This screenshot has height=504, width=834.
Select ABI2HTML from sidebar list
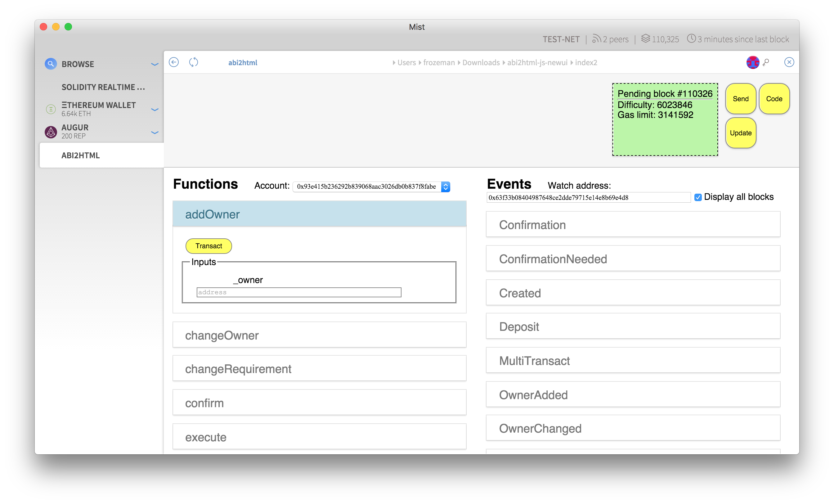coord(80,155)
